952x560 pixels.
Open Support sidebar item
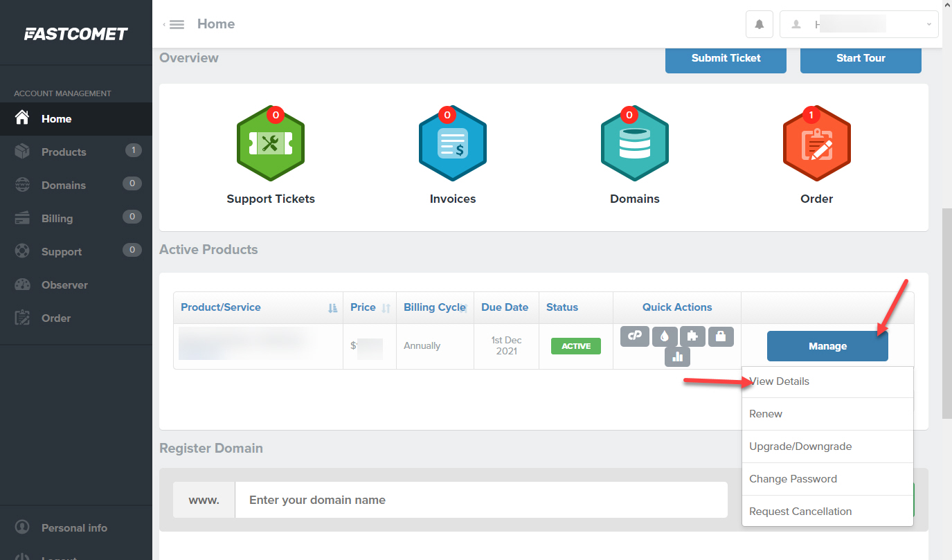click(76, 252)
